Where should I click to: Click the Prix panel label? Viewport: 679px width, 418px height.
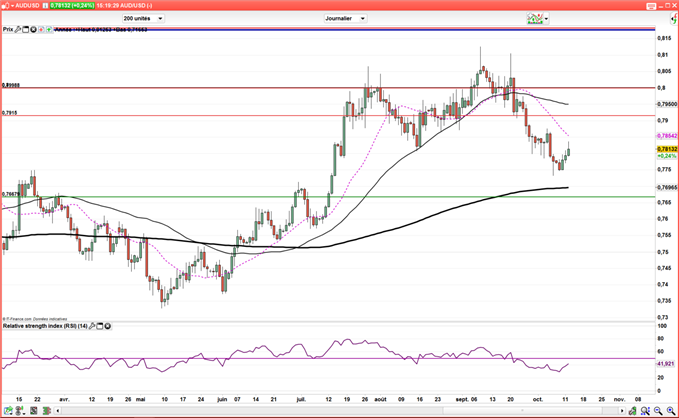pyautogui.click(x=8, y=29)
